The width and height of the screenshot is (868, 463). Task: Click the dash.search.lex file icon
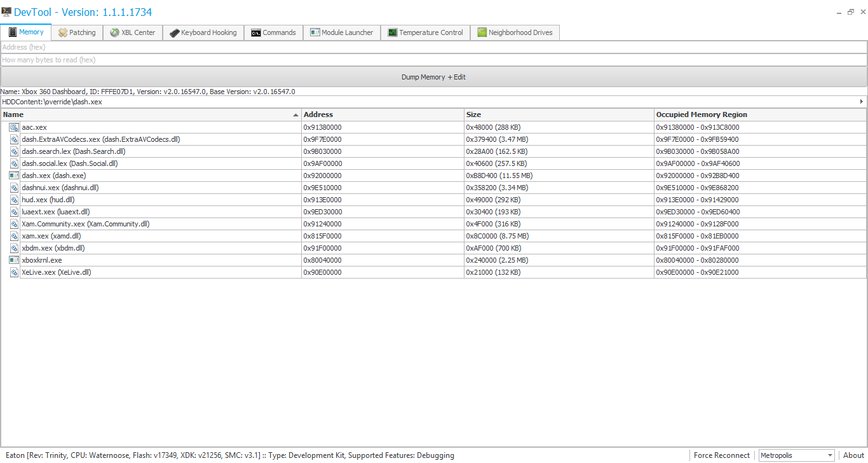coord(14,151)
